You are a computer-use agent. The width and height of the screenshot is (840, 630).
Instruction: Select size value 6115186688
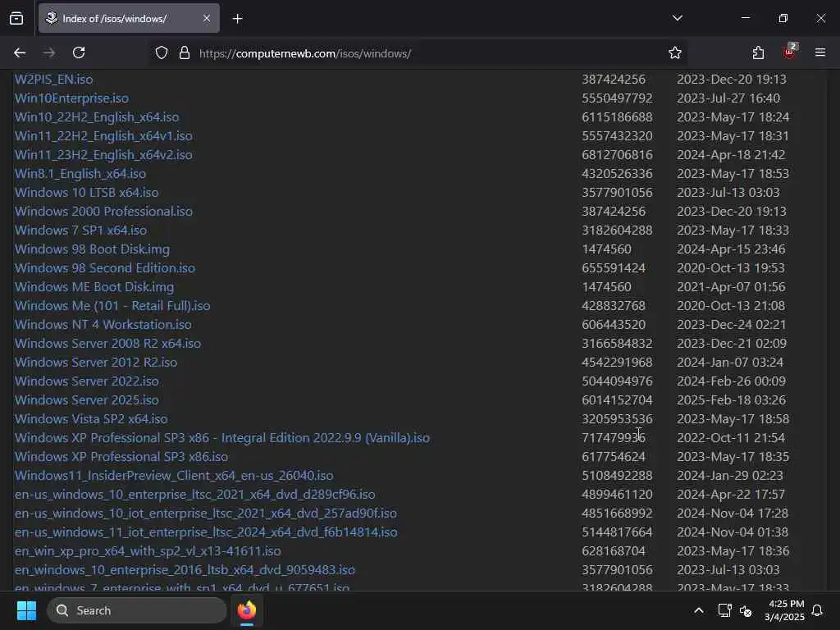coord(617,116)
